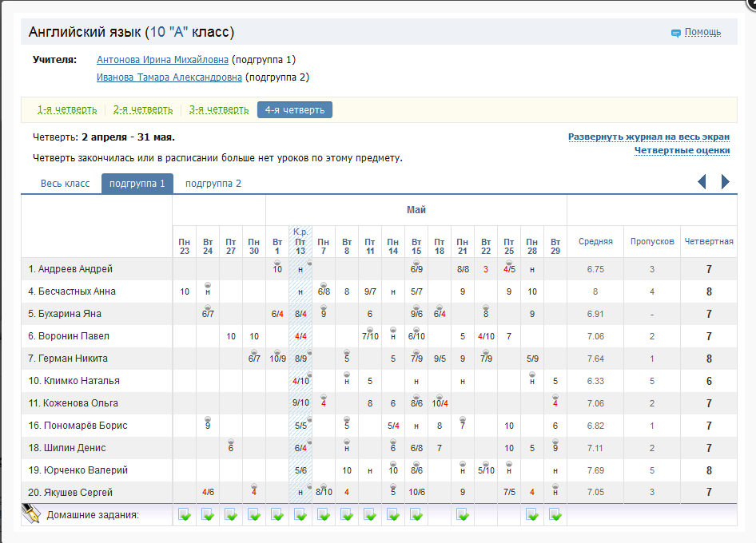The width and height of the screenshot is (756, 543).
Task: Select the 4-я четверть tab
Action: 295,110
